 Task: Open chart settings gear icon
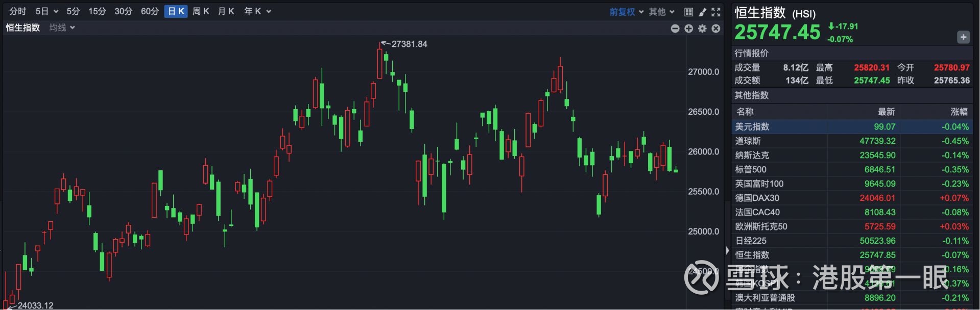[702, 29]
